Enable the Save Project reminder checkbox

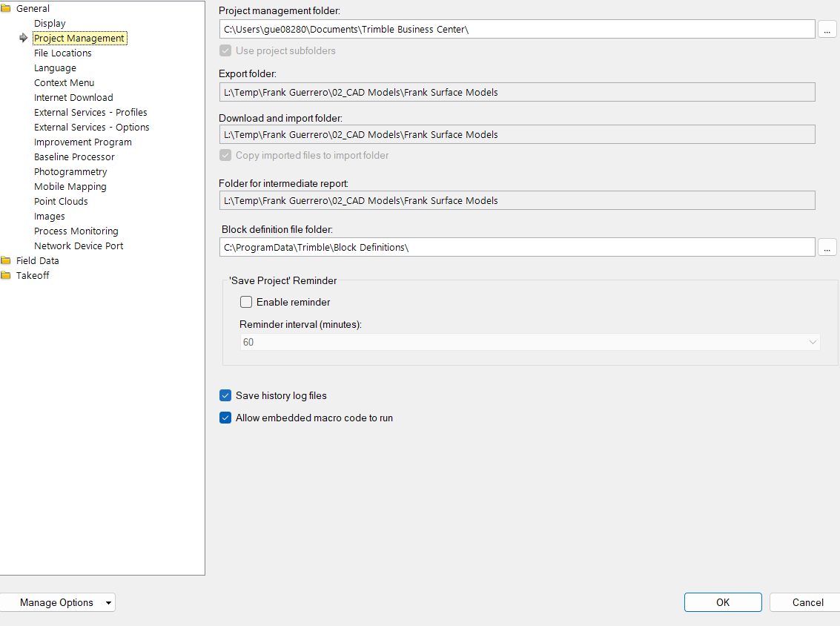pos(246,302)
